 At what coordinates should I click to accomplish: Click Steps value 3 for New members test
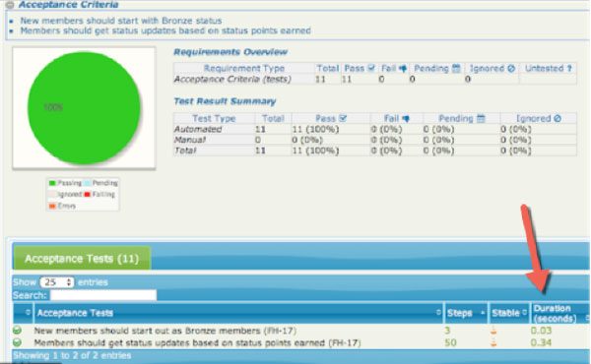pos(447,331)
